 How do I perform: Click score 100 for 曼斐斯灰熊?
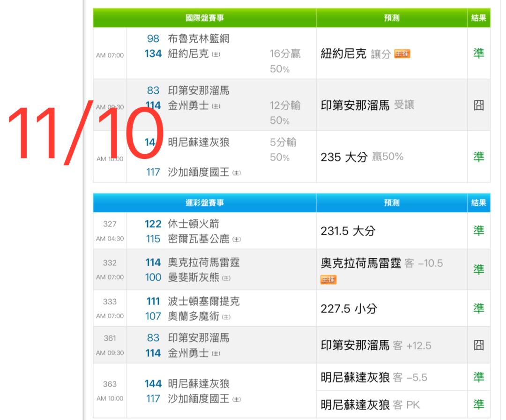click(153, 277)
